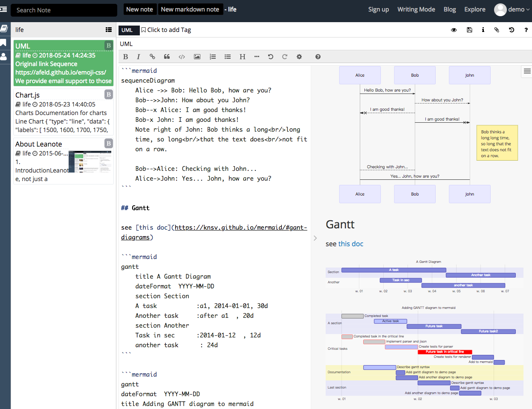Open the tags bookmark icon in the left sidebar

(3, 43)
